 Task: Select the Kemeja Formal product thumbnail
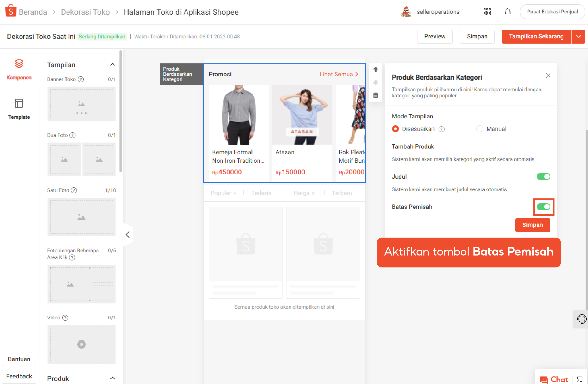coord(239,115)
